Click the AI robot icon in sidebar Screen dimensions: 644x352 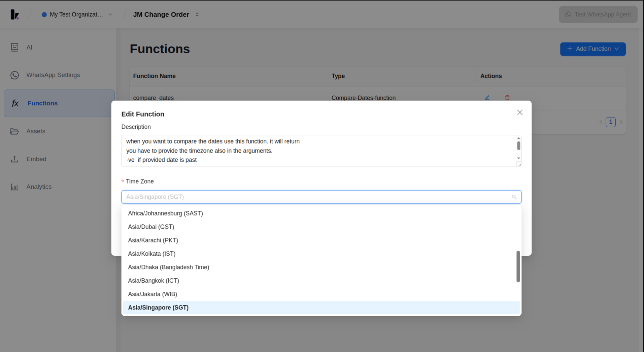click(14, 47)
